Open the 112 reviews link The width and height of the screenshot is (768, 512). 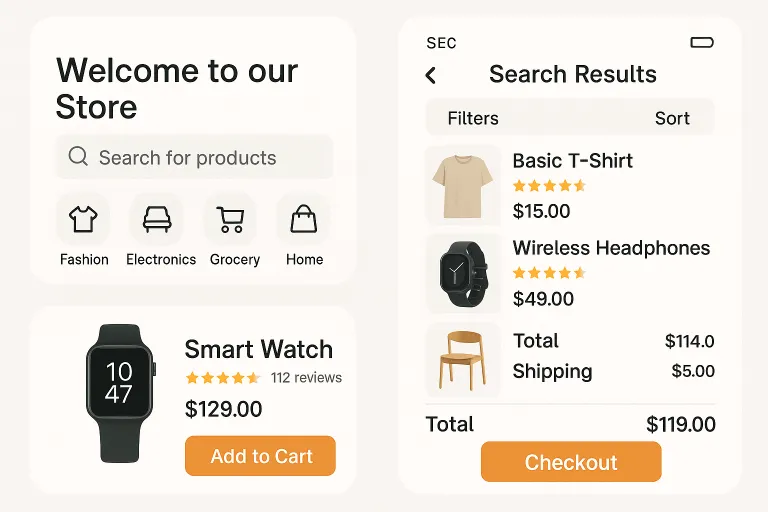pyautogui.click(x=306, y=378)
